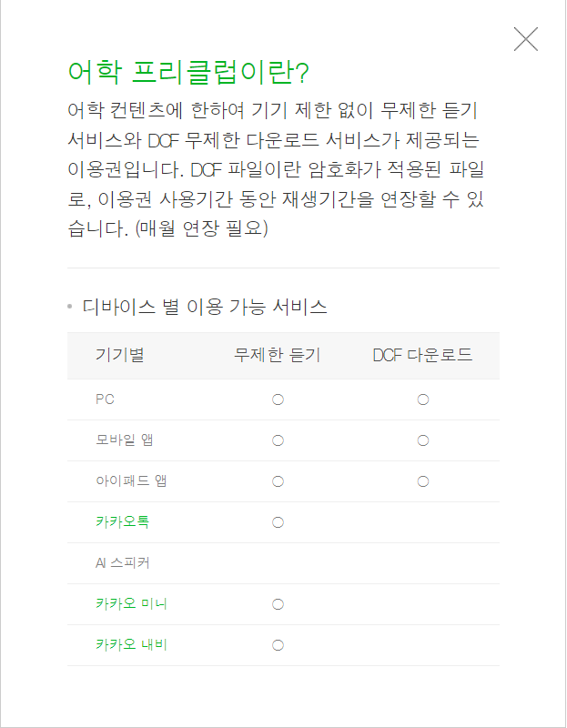Select the DCF download marker for 아이패드 앱
This screenshot has width=567, height=728.
[x=422, y=480]
